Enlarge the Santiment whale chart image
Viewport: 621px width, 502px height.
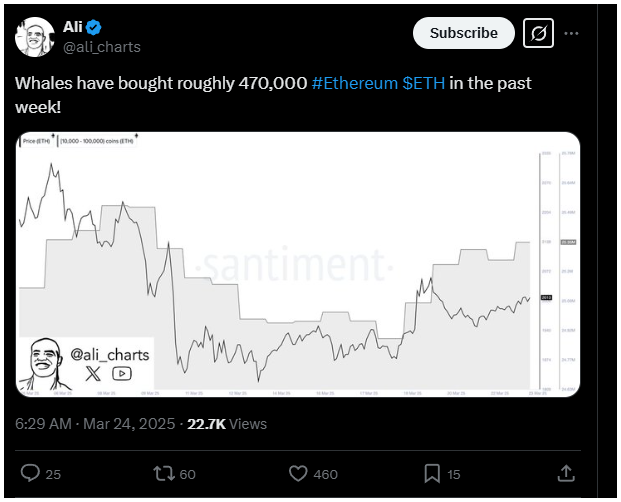tap(298, 264)
